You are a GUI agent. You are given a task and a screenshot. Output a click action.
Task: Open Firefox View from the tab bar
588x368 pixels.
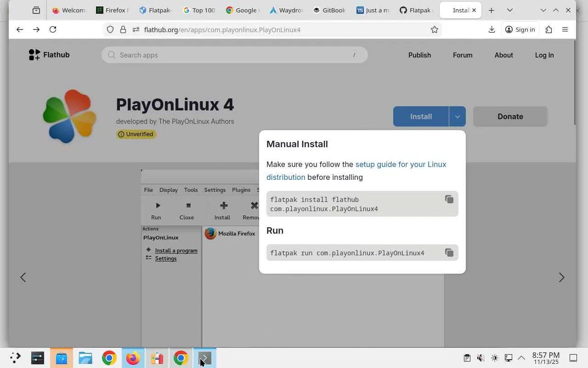pos(36,10)
